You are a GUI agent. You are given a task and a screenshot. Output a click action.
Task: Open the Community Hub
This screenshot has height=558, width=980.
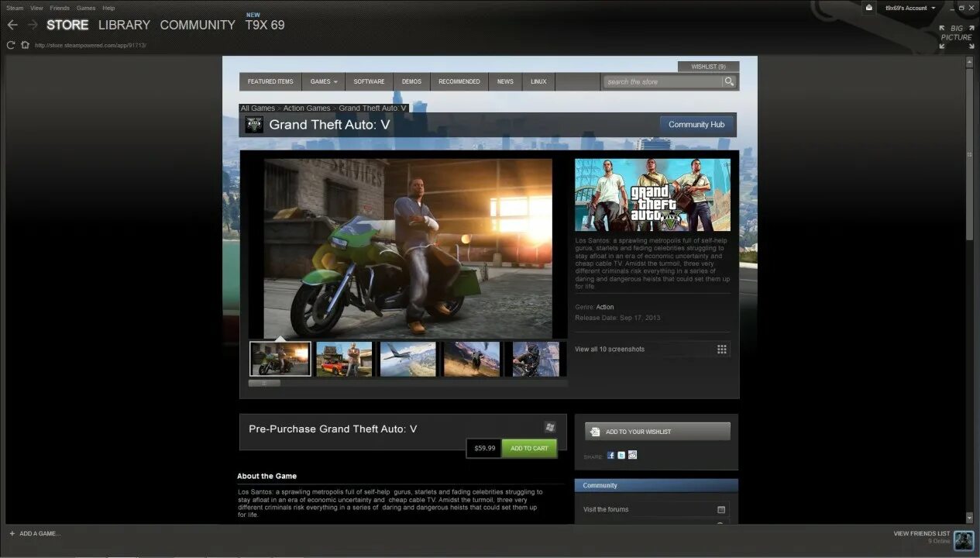(x=696, y=124)
